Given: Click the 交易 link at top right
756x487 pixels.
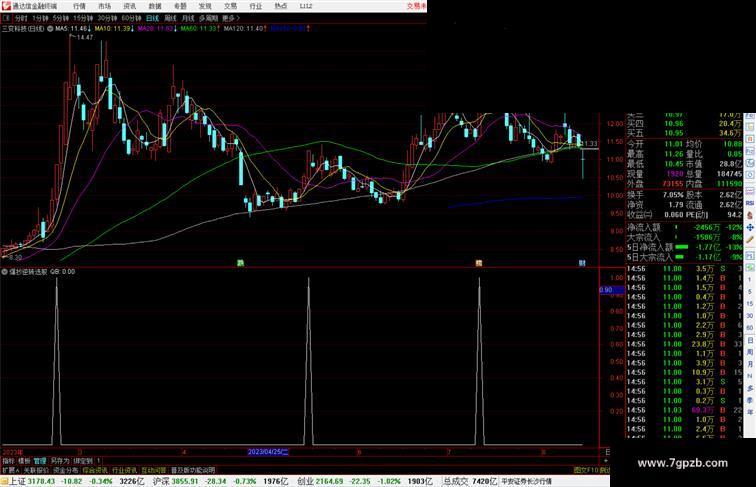Looking at the screenshot, I should [x=416, y=6].
